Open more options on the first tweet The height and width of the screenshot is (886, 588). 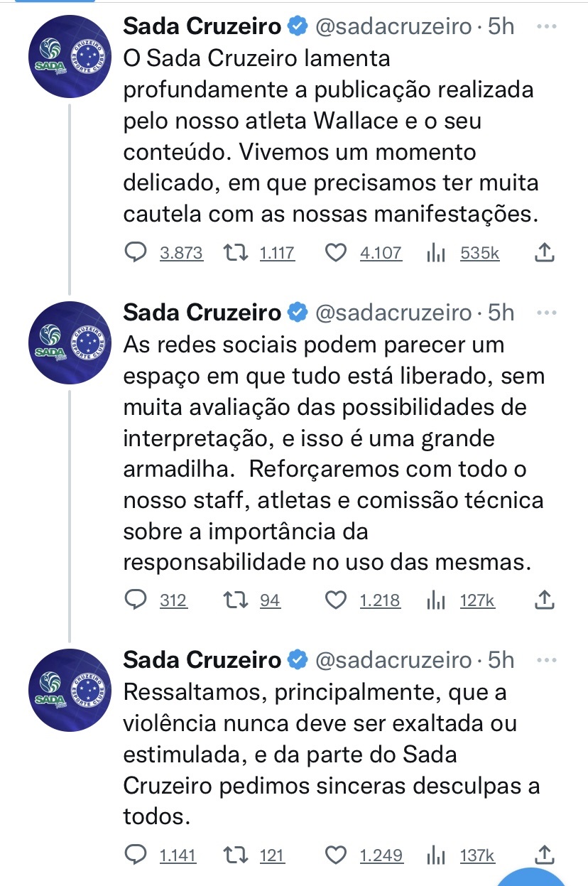(545, 26)
